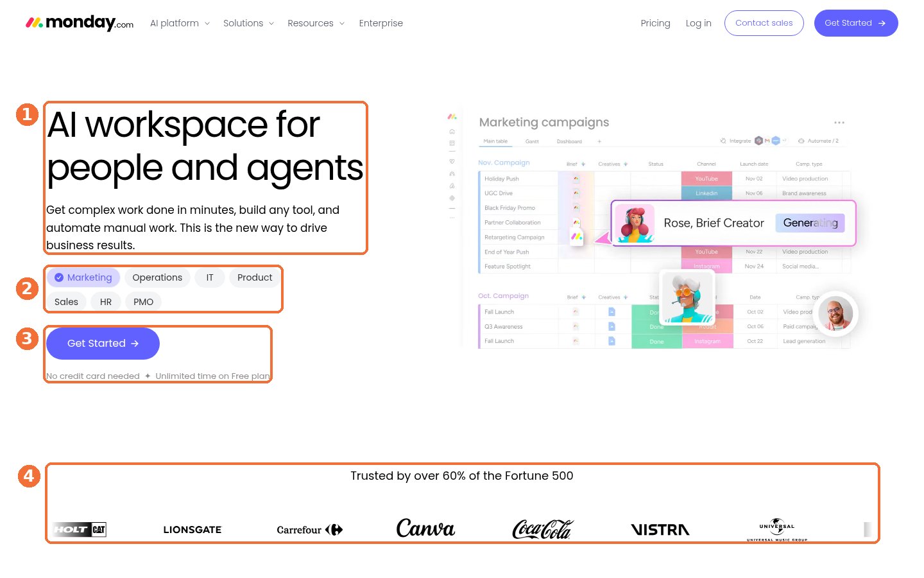This screenshot has width=924, height=578.
Task: Select the PMO chip
Action: click(144, 302)
